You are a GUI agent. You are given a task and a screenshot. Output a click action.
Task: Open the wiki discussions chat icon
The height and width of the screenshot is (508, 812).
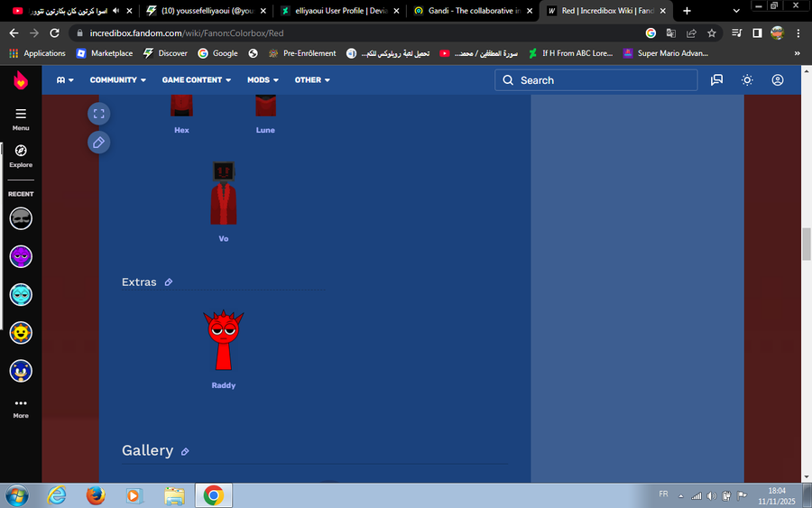[x=716, y=79]
